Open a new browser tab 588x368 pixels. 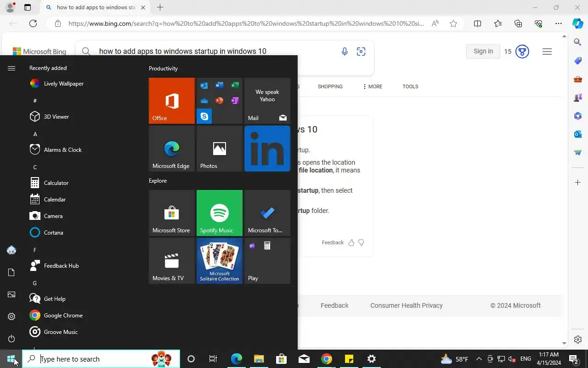coord(160,7)
